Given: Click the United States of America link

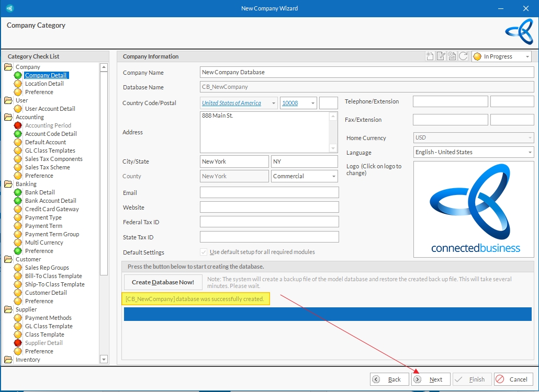Looking at the screenshot, I should (231, 103).
